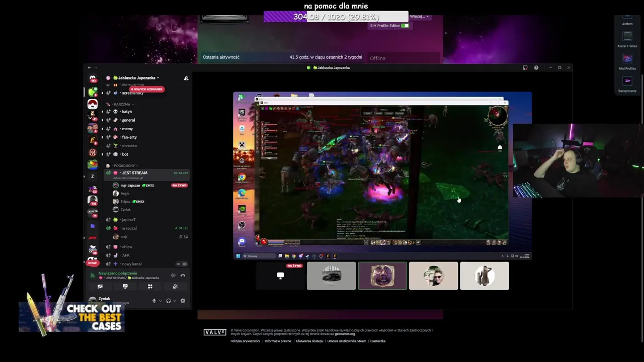Click the Avatar Frames icon in Steam sidebar

(x=627, y=36)
